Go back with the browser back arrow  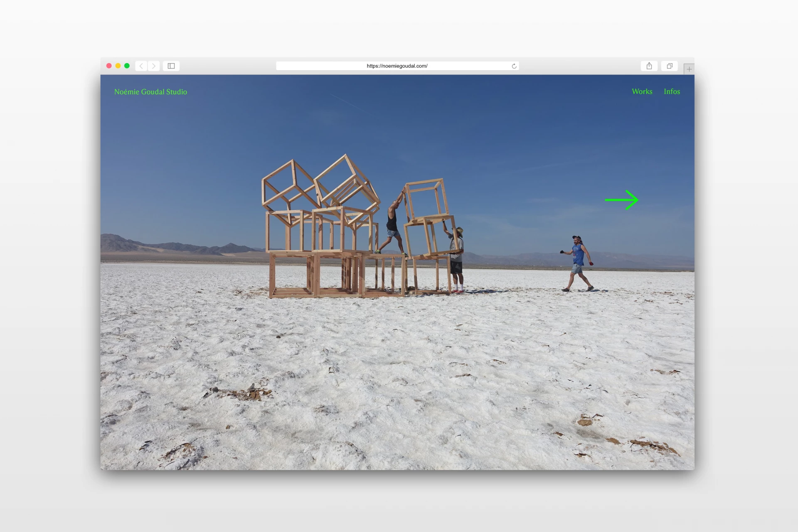click(141, 66)
